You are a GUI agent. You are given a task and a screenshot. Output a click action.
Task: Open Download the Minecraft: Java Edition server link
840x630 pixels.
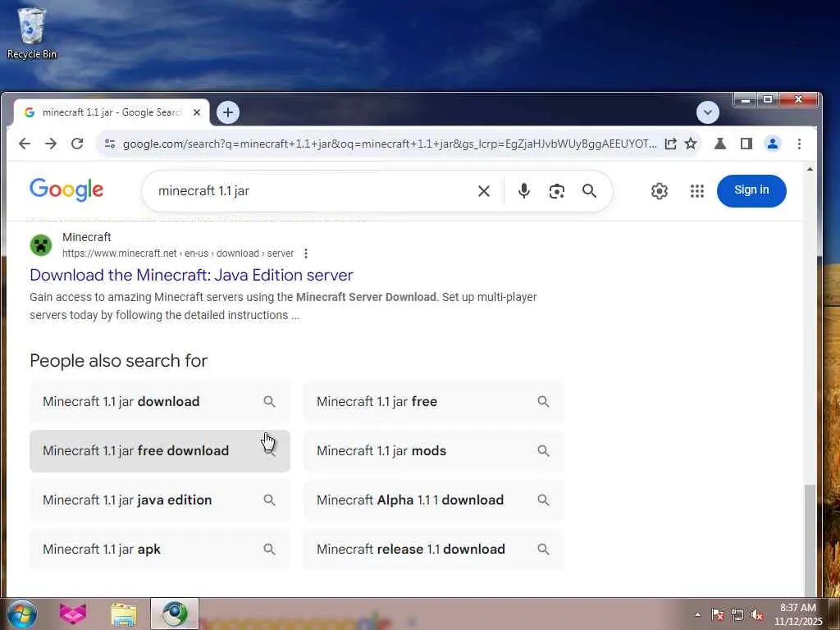191,275
